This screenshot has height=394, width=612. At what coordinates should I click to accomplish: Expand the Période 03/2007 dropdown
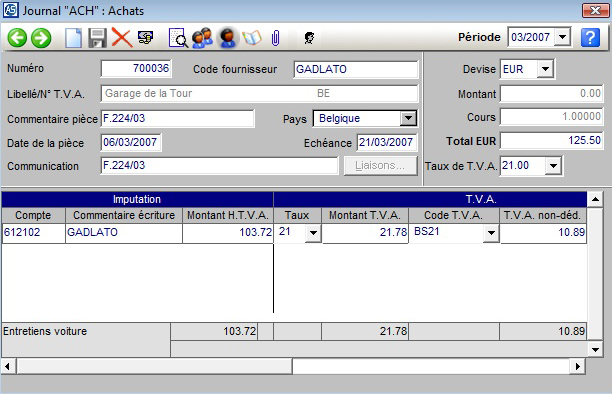coord(562,37)
